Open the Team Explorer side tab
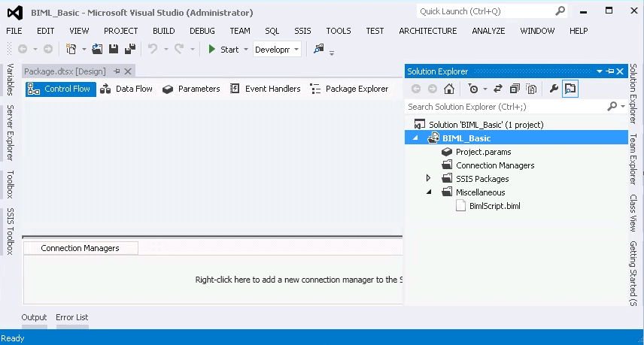Image resolution: width=644 pixels, height=345 pixels. [633, 159]
